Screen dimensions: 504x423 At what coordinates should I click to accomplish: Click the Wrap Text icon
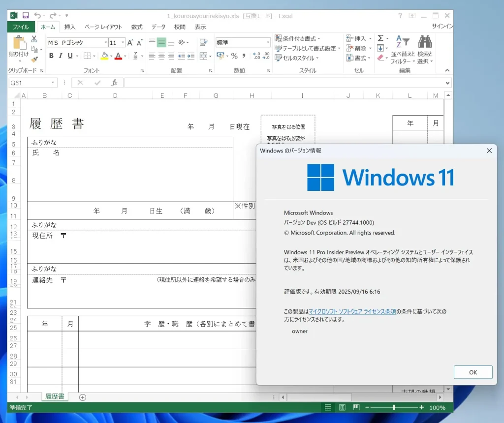[203, 42]
